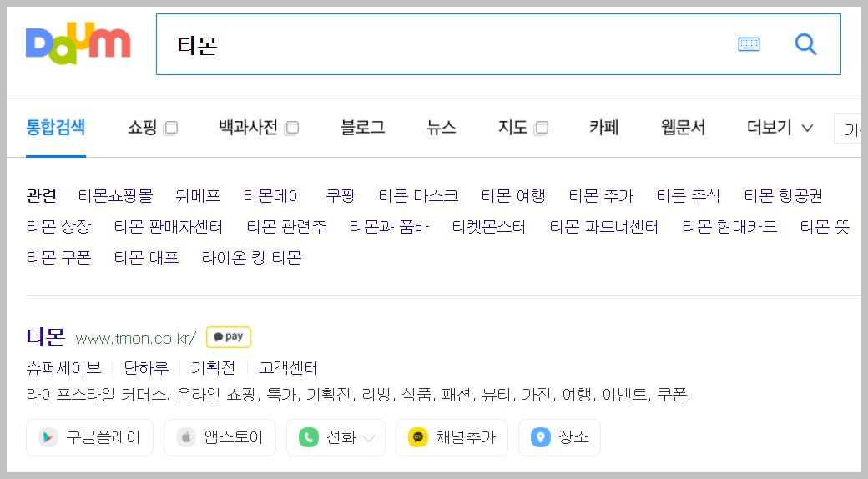This screenshot has width=868, height=479.
Task: Click related search 라이온 킹 티몬
Action: coord(251,258)
